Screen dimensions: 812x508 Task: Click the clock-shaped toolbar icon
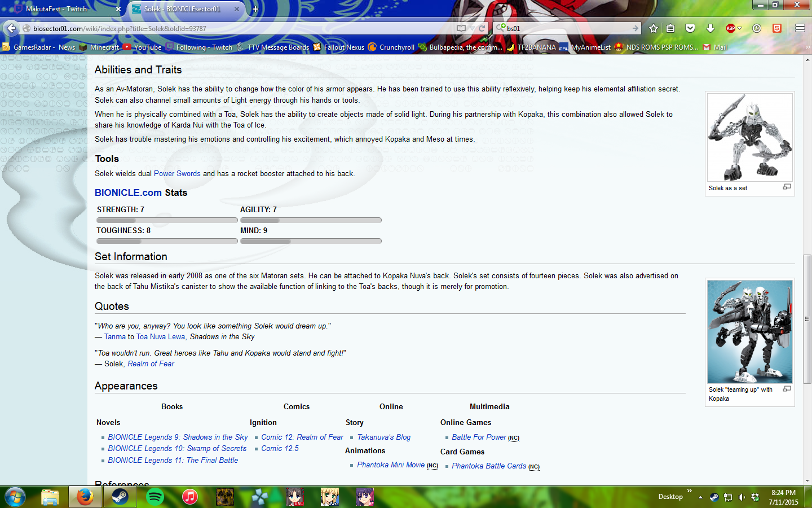[757, 28]
